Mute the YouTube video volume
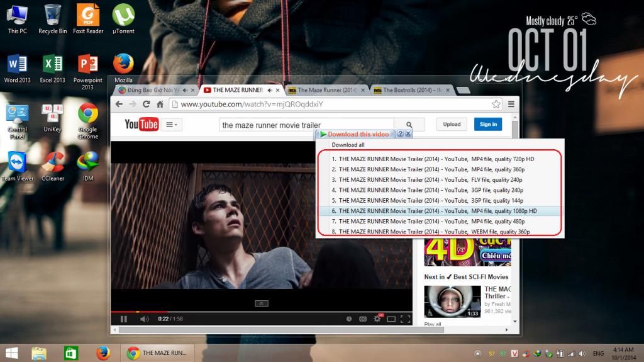The height and width of the screenshot is (362, 644). 144,319
